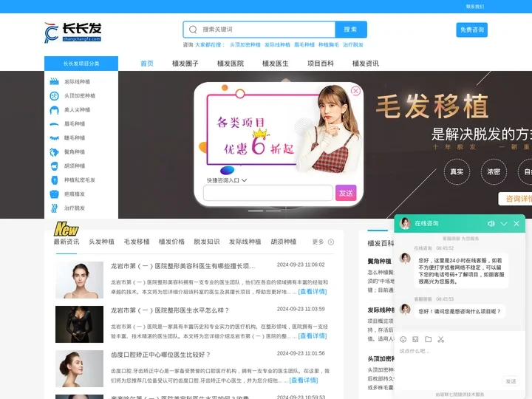Select the 头发种植 news tab
This screenshot has width=532, height=399.
[101, 242]
